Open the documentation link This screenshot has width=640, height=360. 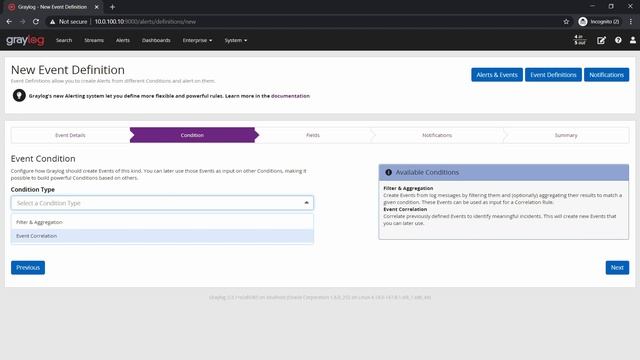[x=290, y=96]
